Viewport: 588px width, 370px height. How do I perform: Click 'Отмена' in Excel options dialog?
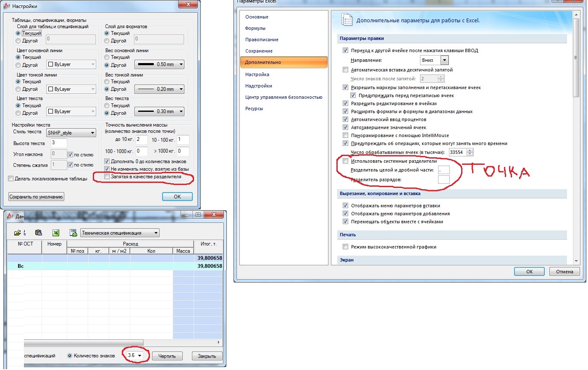pos(564,272)
